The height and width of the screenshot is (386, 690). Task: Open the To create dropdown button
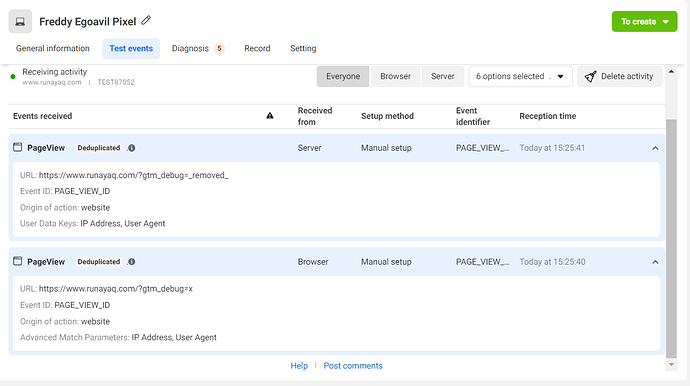pos(644,22)
